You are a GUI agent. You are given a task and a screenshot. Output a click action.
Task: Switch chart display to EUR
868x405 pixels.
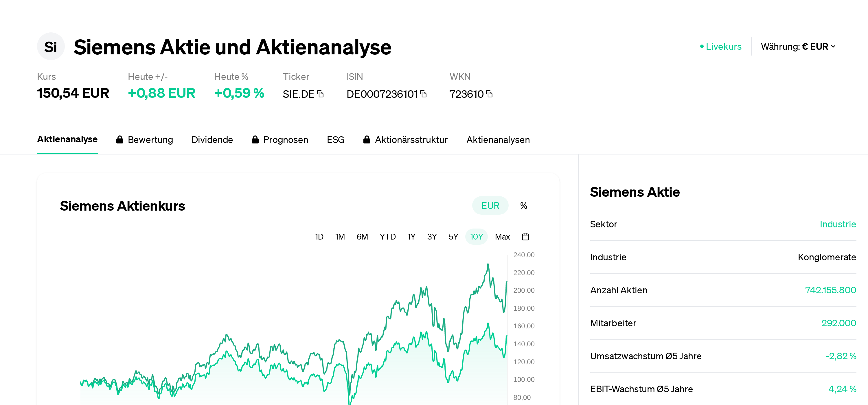[x=490, y=205]
